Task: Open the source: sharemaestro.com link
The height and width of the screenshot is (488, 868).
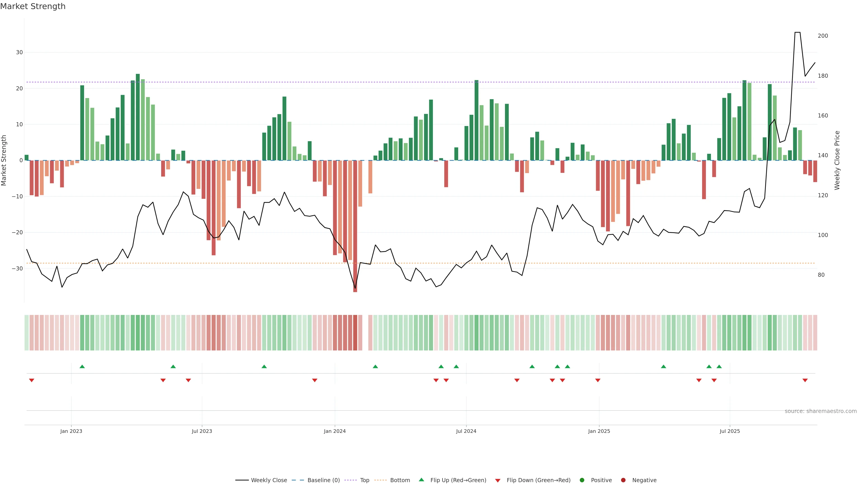Action: (821, 411)
